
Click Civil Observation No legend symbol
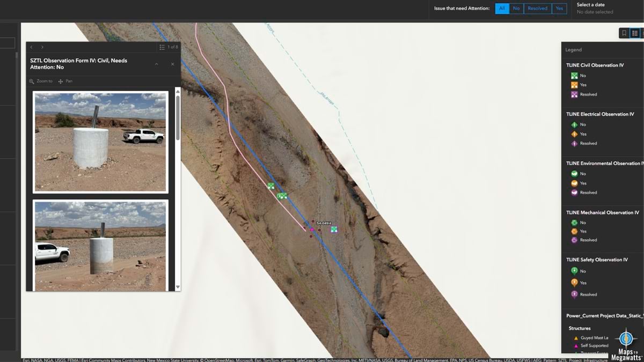tap(574, 76)
